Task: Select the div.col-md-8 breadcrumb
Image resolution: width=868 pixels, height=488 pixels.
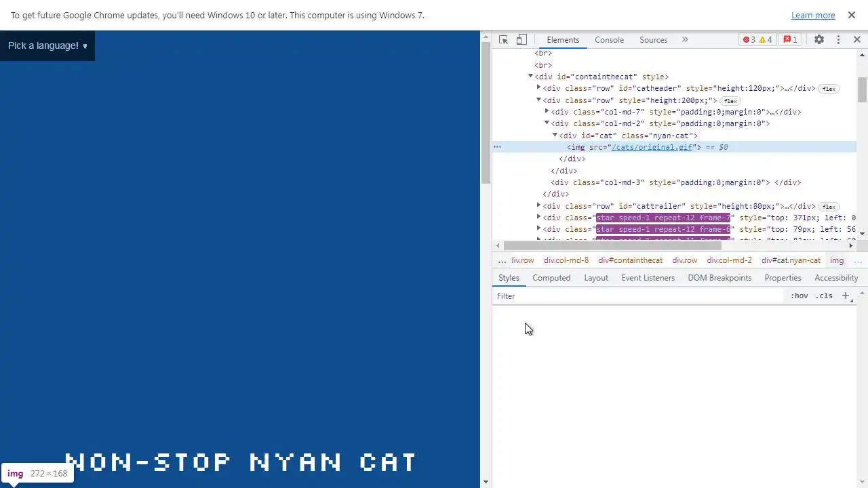Action: tap(566, 260)
